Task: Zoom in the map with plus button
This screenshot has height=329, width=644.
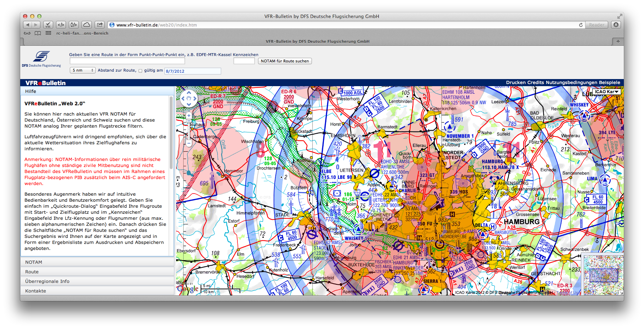Action: (189, 116)
